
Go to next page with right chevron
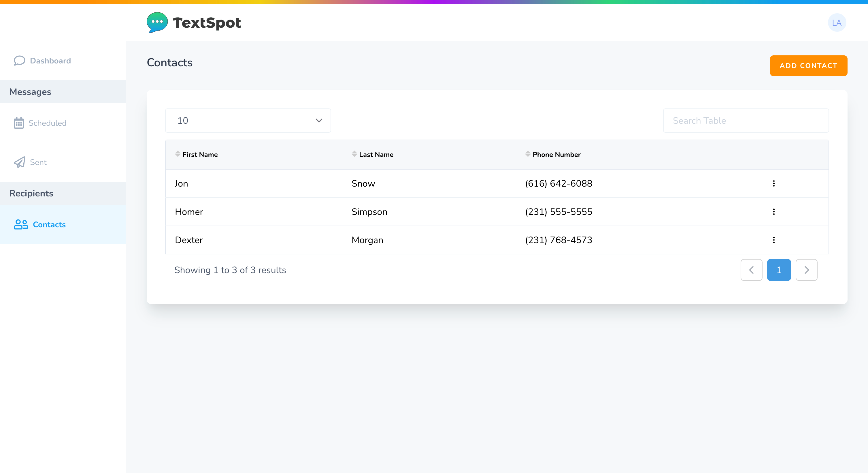[x=806, y=270]
